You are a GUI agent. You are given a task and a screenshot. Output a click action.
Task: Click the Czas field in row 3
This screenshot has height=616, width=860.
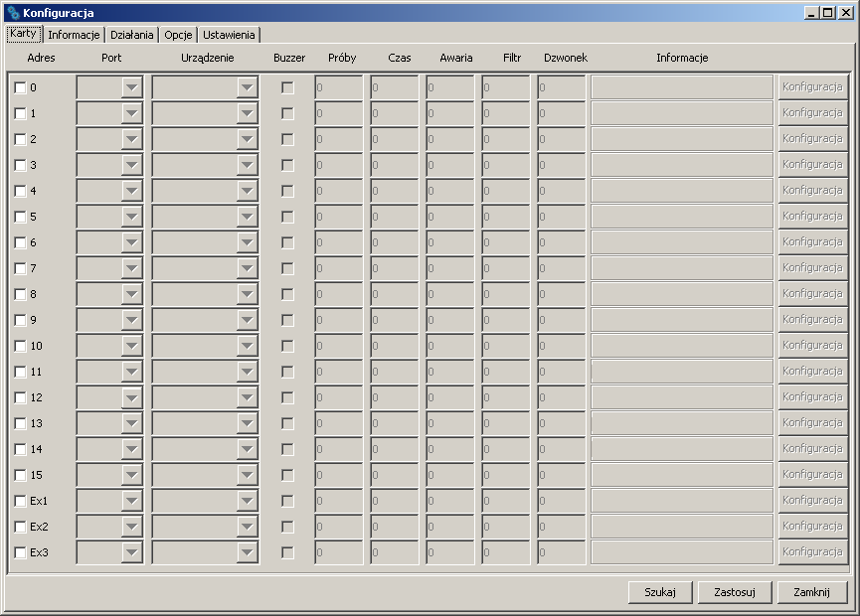[395, 165]
